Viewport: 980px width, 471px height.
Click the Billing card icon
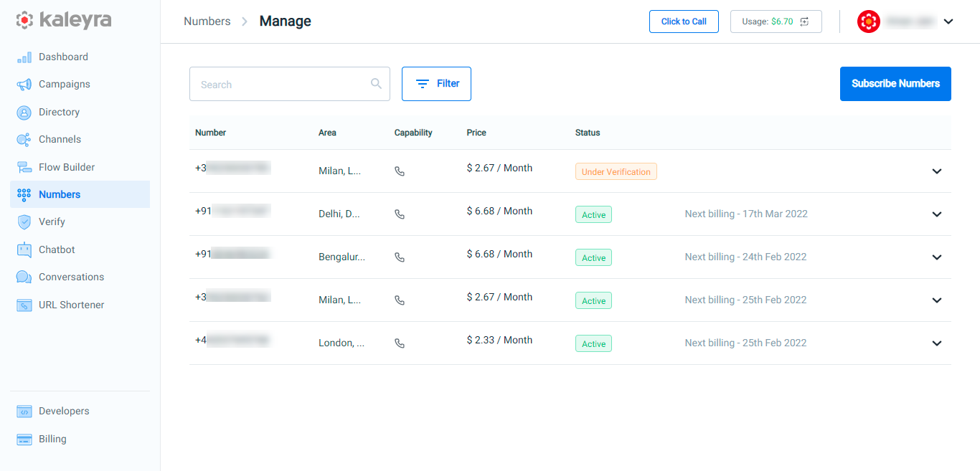pos(24,439)
